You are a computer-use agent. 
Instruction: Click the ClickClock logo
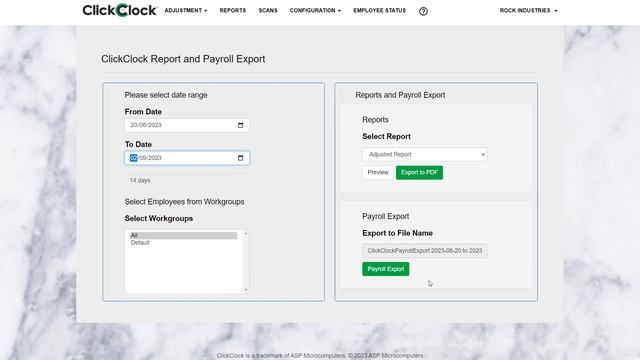(119, 10)
